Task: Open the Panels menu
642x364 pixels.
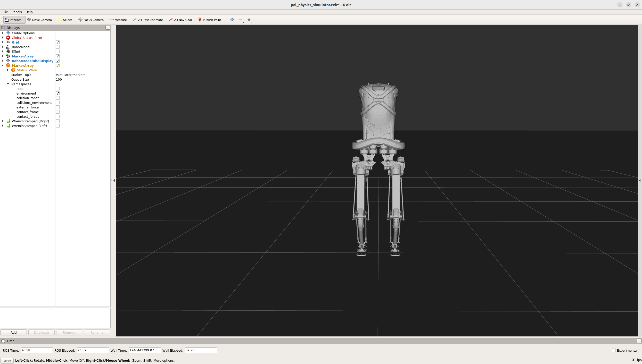Action: (x=17, y=12)
